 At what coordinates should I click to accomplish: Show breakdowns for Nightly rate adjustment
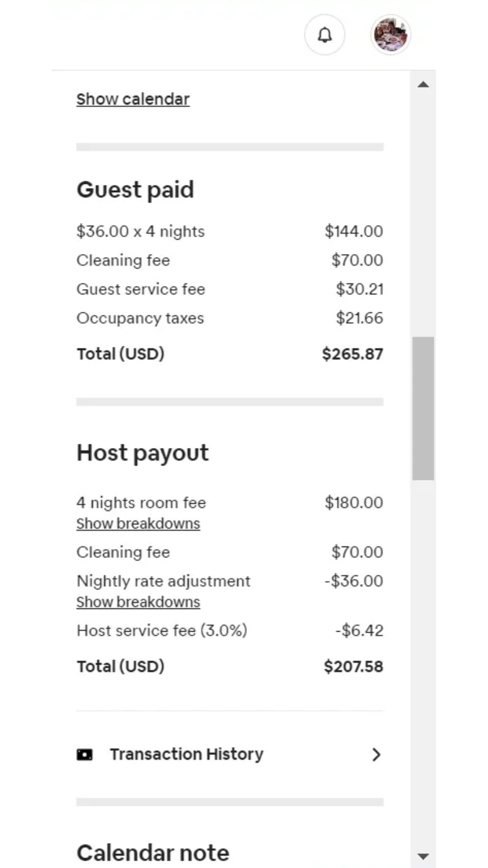138,602
